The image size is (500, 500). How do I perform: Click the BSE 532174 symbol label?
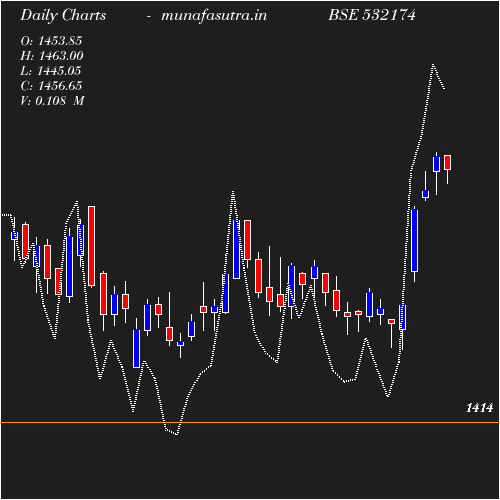[x=372, y=15]
